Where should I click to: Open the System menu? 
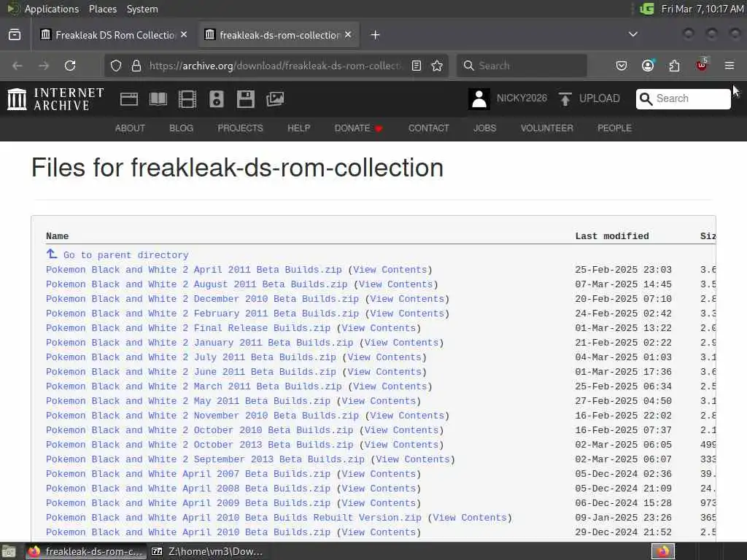pos(142,9)
